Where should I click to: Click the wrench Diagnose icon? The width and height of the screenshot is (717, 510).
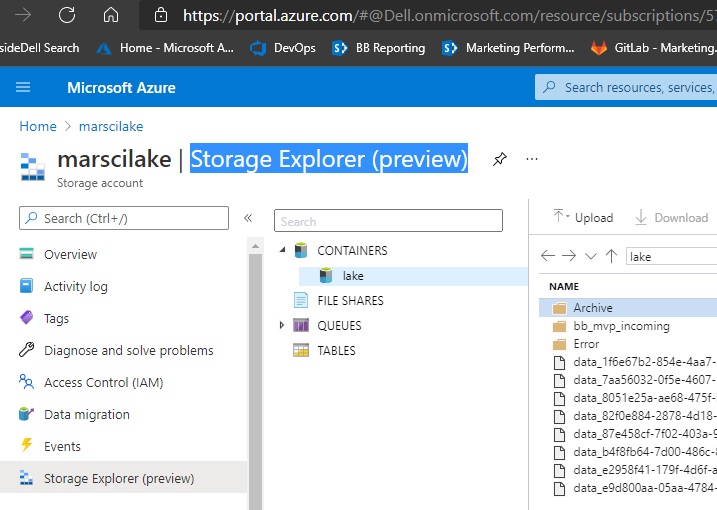click(27, 349)
